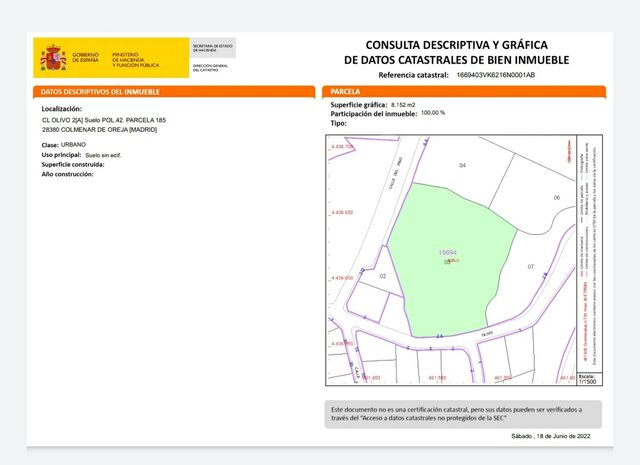
Task: Click the 'CALLE DEL PINO' street label on map
Action: [396, 173]
